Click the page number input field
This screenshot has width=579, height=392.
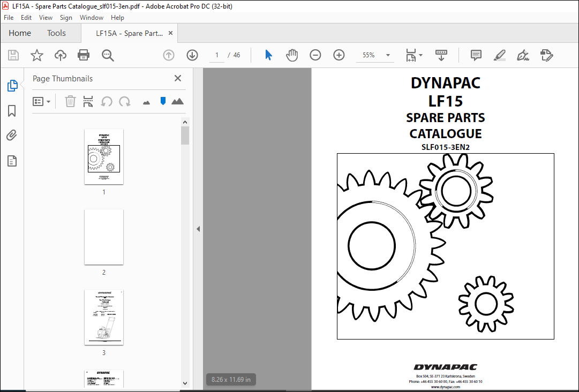pyautogui.click(x=217, y=55)
